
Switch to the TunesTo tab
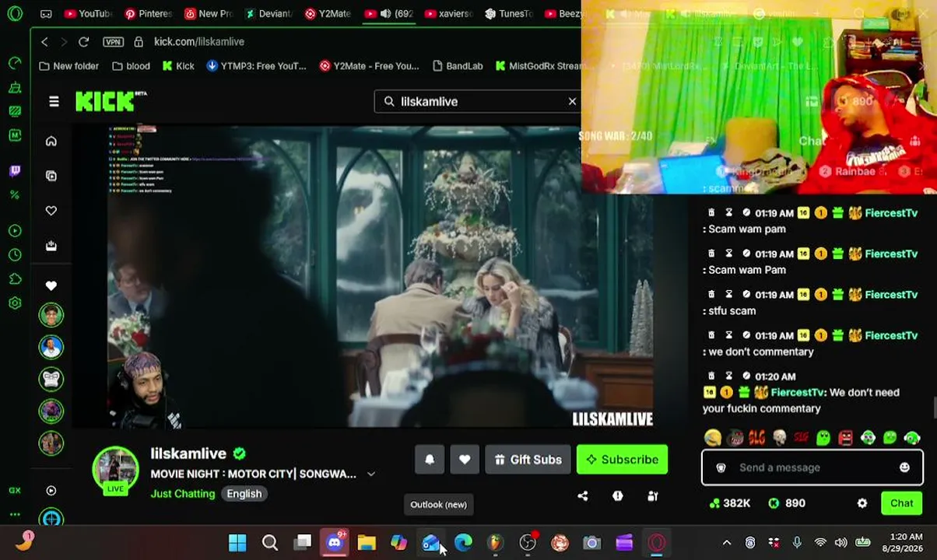(507, 13)
